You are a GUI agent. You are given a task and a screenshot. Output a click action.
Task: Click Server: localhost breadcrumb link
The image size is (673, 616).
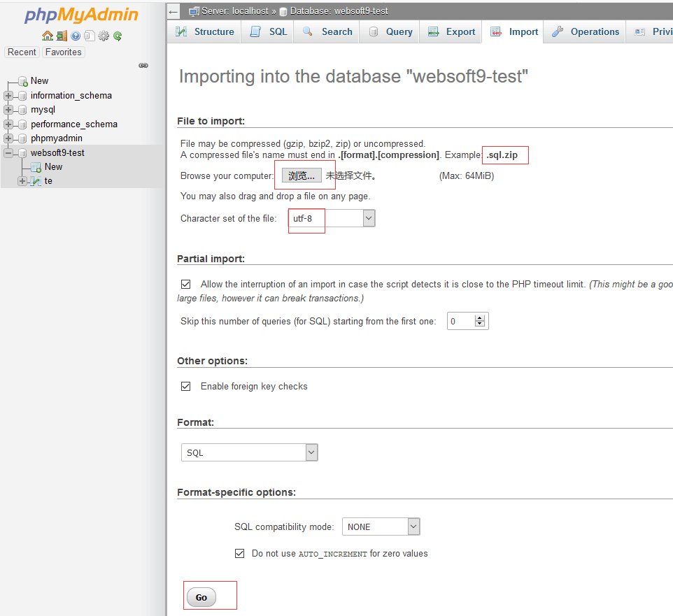tap(235, 11)
